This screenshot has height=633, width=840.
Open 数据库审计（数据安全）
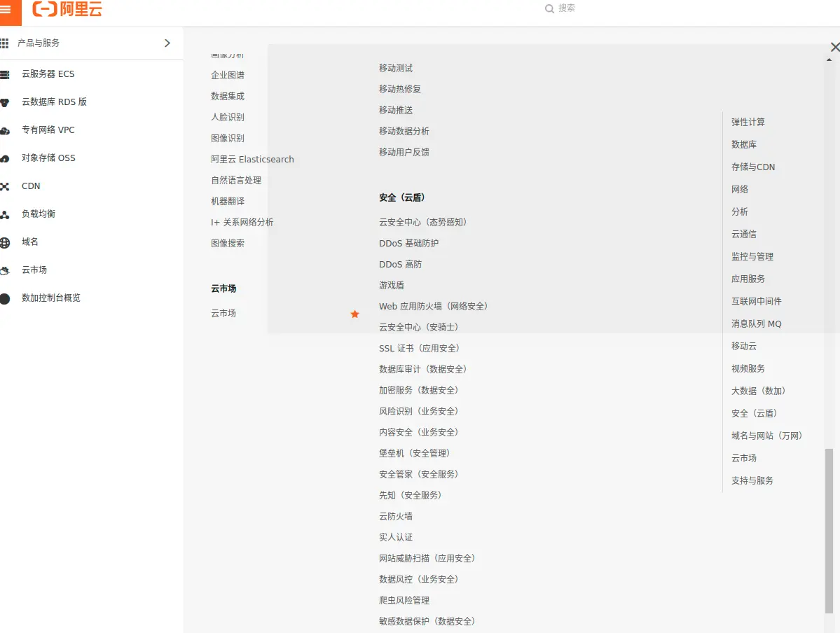click(x=423, y=369)
